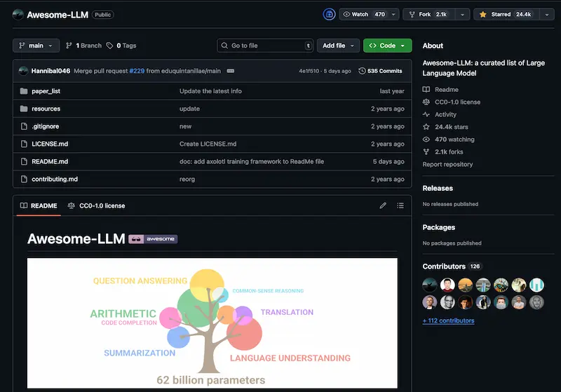Click the contributing.md file icon

pos(24,180)
